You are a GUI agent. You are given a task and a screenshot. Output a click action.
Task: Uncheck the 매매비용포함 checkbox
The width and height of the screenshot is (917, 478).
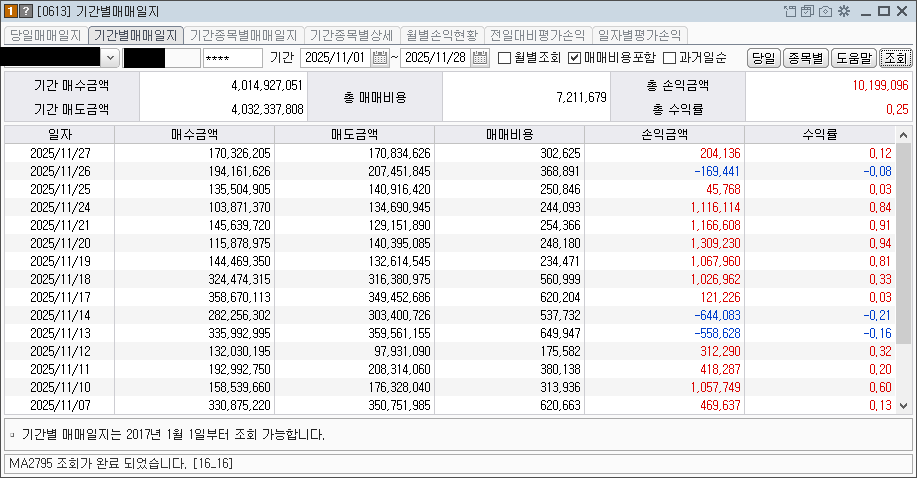(x=574, y=58)
